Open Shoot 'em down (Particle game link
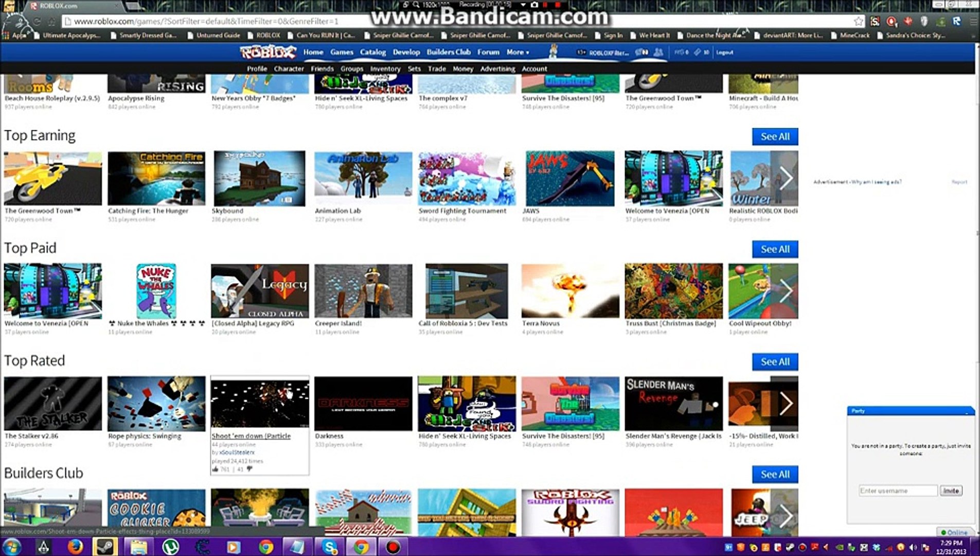980x556 pixels. (251, 436)
